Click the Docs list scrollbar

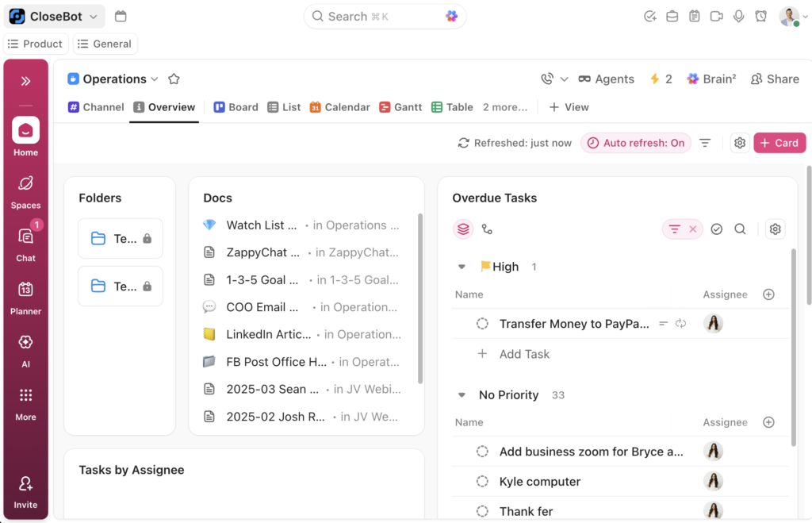[x=420, y=298]
